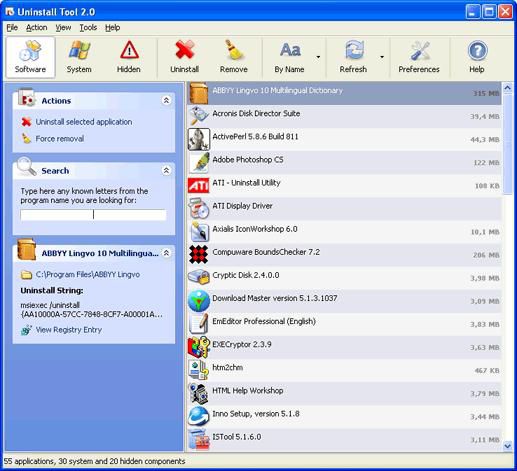
Task: Switch to the Software view icon
Action: tap(30, 57)
